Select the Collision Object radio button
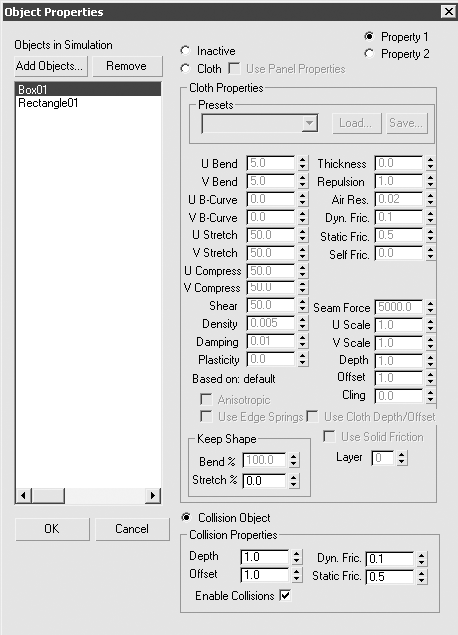Screen dimensions: 458x635 tap(186, 517)
